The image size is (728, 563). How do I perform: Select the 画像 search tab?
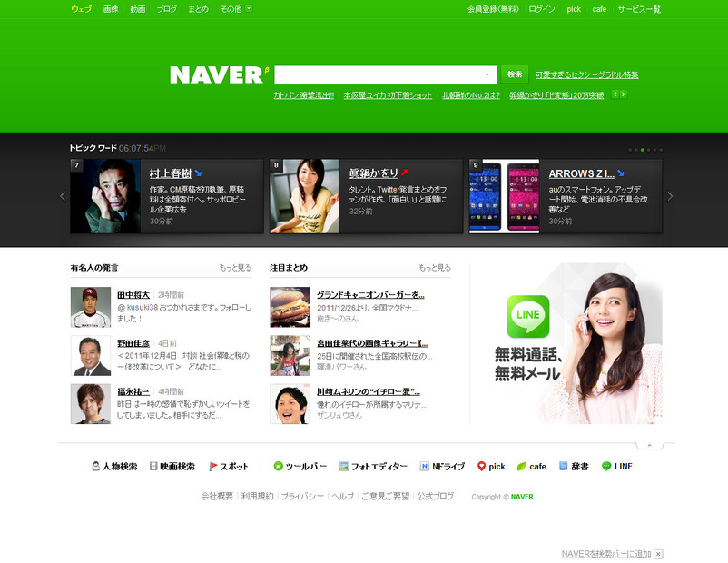click(111, 9)
